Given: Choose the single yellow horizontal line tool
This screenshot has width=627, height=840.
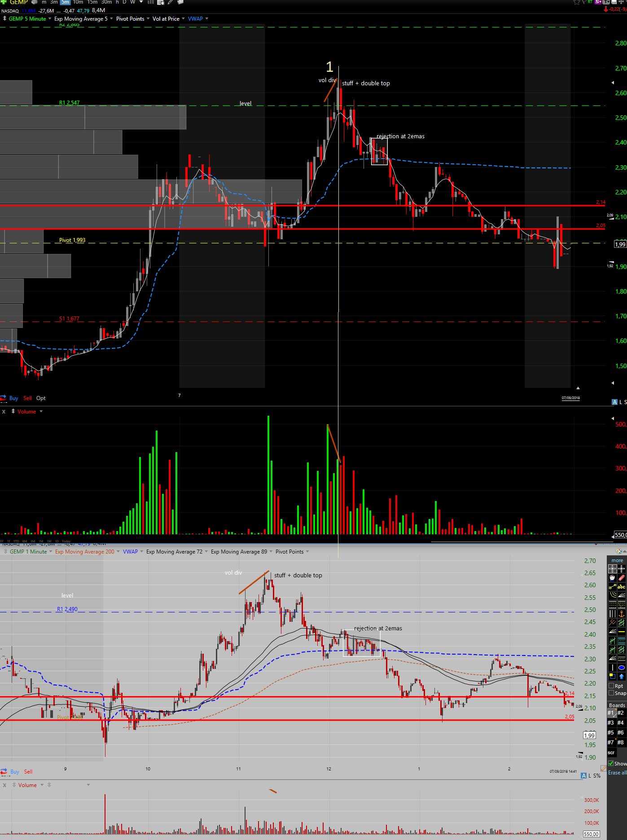Looking at the screenshot, I should click(x=622, y=631).
